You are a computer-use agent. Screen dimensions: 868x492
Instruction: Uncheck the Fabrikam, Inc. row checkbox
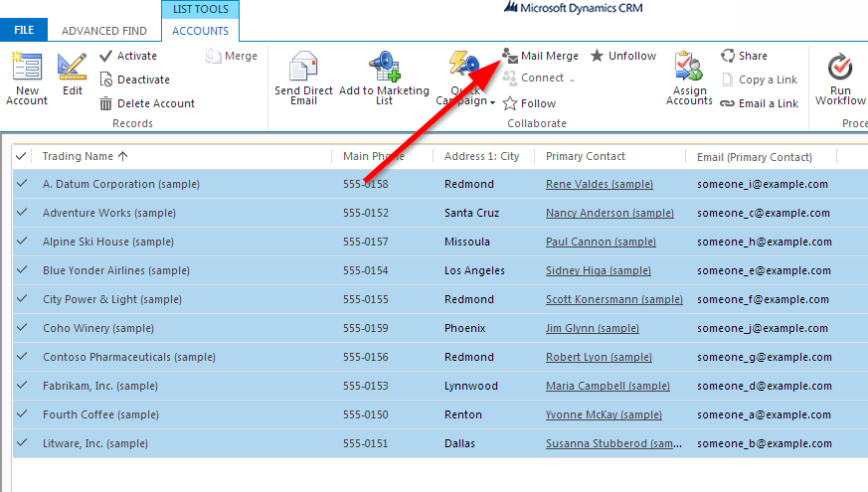point(22,385)
